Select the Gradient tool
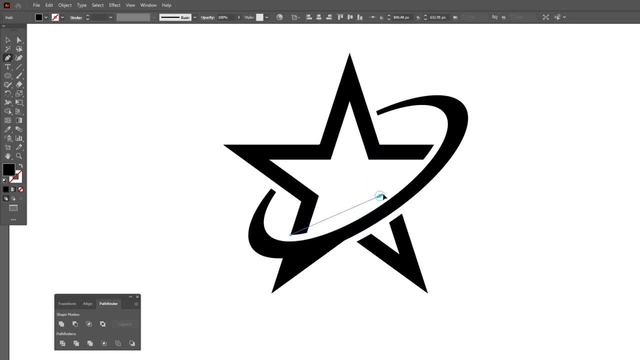The height and width of the screenshot is (360, 640). click(19, 120)
